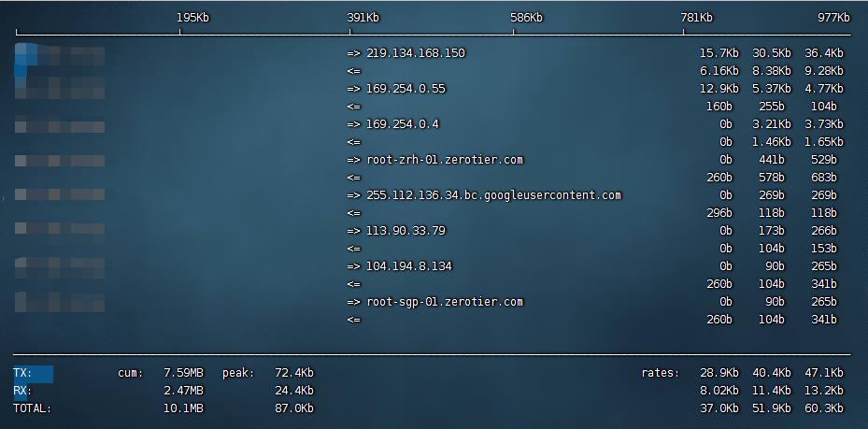The width and height of the screenshot is (868, 429).
Task: Click the RX: label
Action: click(x=22, y=391)
